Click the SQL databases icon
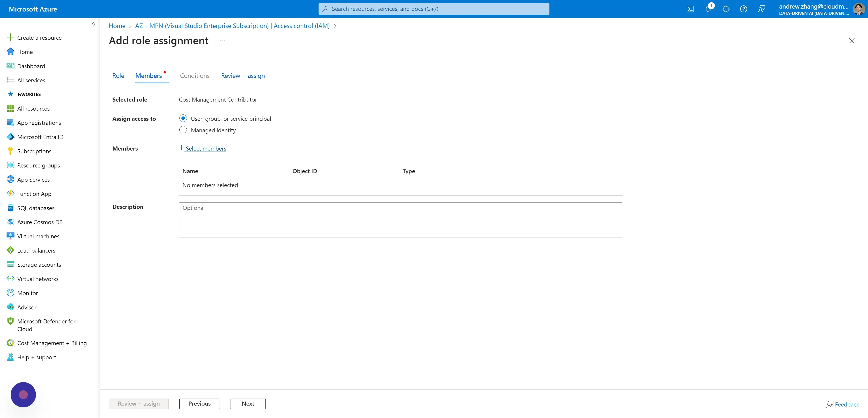Screen dimensions: 868x418 10,208
